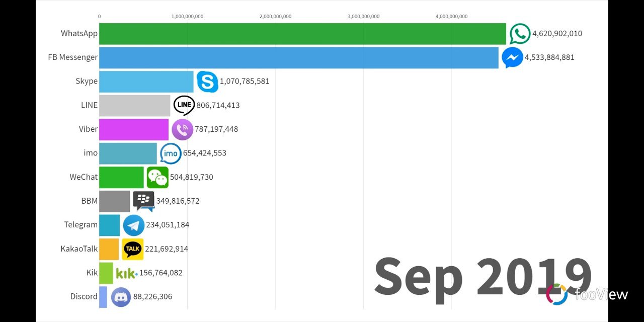Click the WhatsApp logo icon

(x=520, y=34)
